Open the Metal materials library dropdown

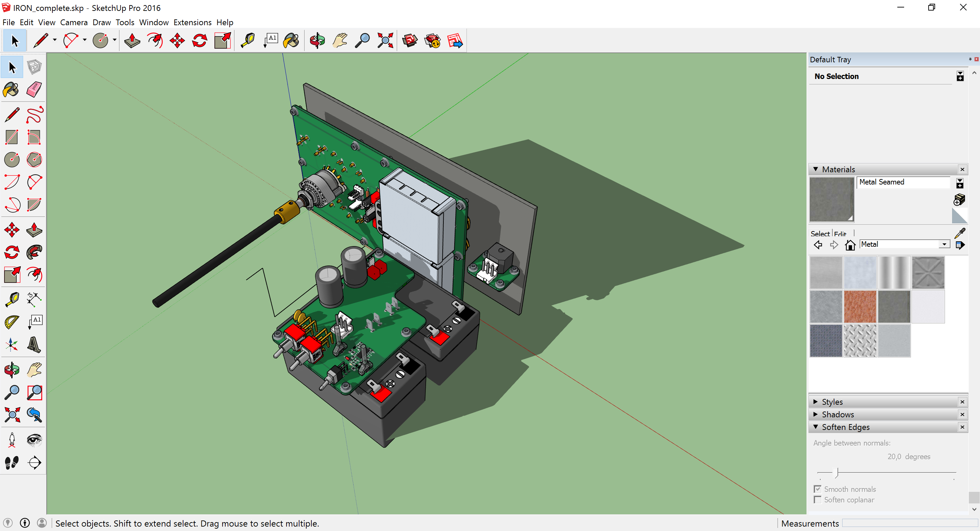tap(944, 244)
